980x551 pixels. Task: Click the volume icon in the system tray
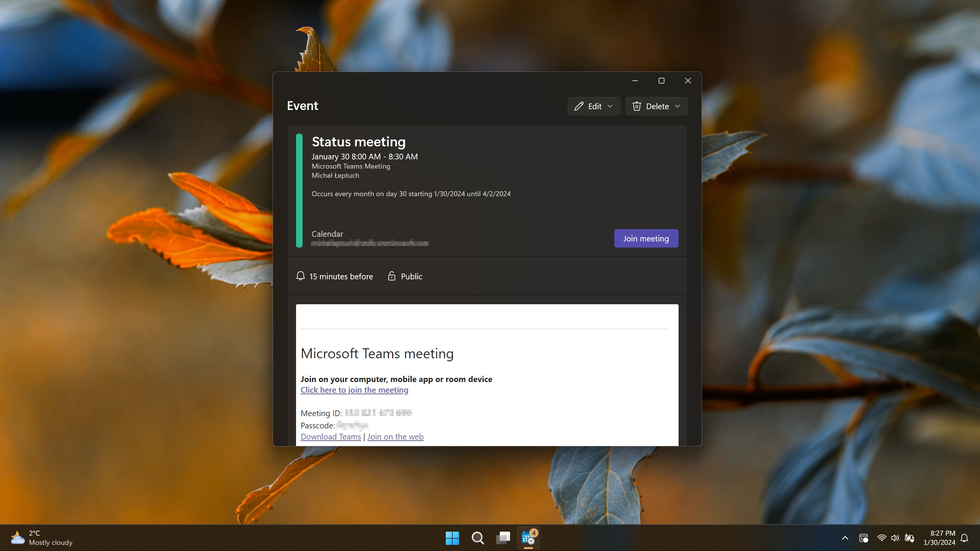click(895, 538)
